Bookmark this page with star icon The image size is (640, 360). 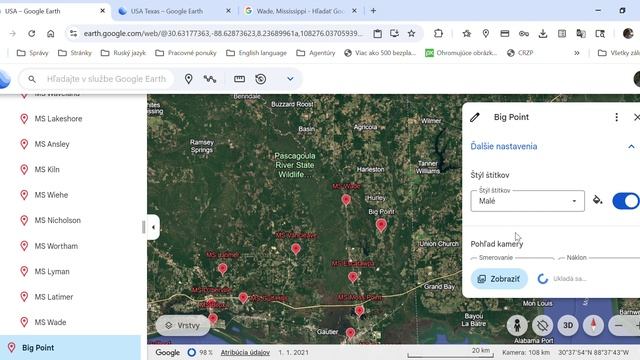[411, 33]
